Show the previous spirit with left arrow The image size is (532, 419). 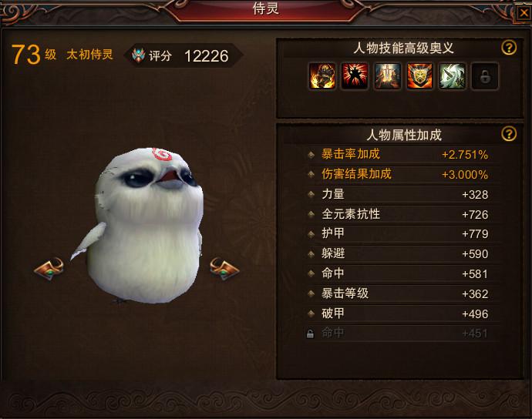pos(49,269)
